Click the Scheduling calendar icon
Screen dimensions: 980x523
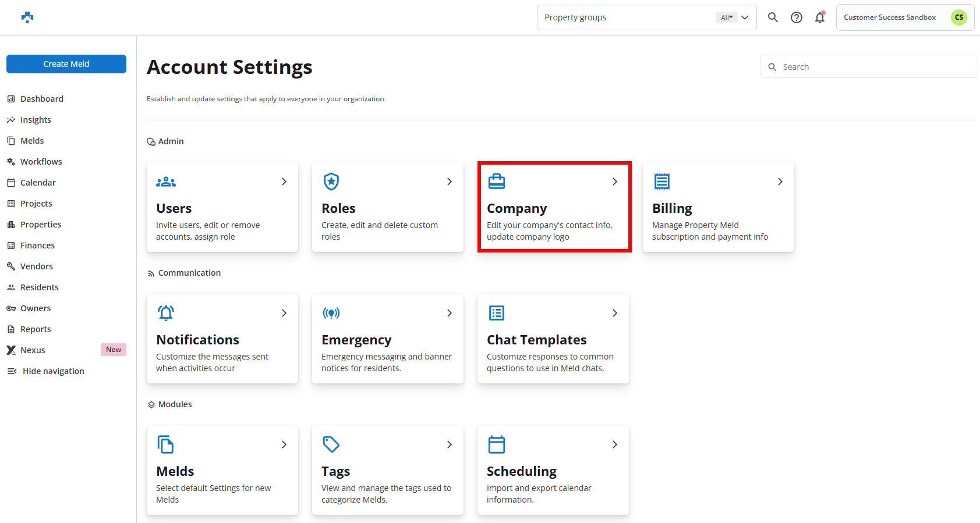pos(497,444)
